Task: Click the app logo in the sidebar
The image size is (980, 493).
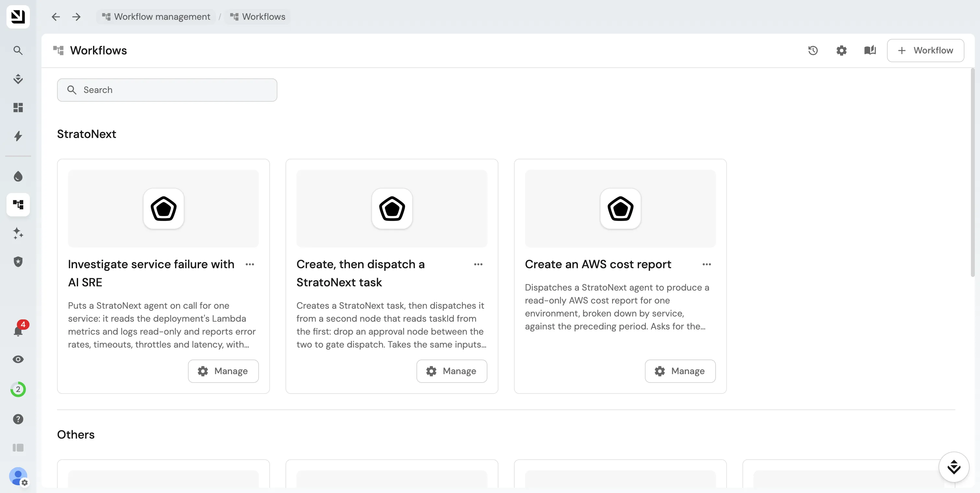Action: (18, 17)
